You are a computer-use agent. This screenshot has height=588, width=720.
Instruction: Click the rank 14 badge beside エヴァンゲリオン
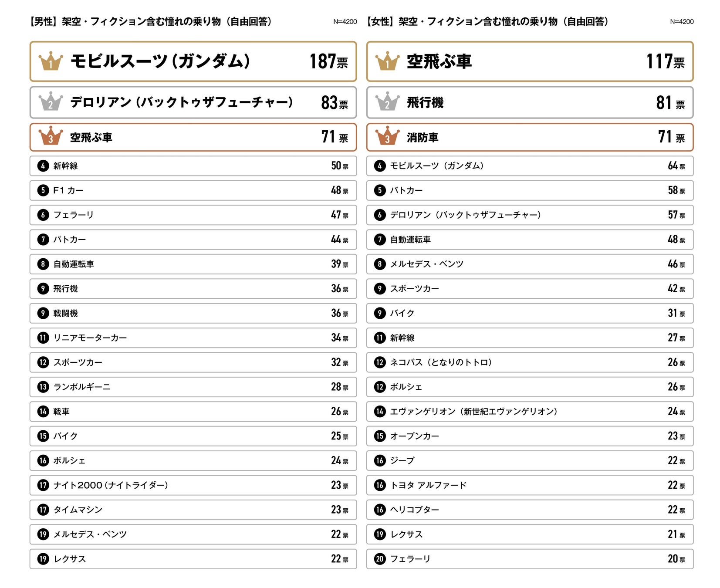pos(380,412)
